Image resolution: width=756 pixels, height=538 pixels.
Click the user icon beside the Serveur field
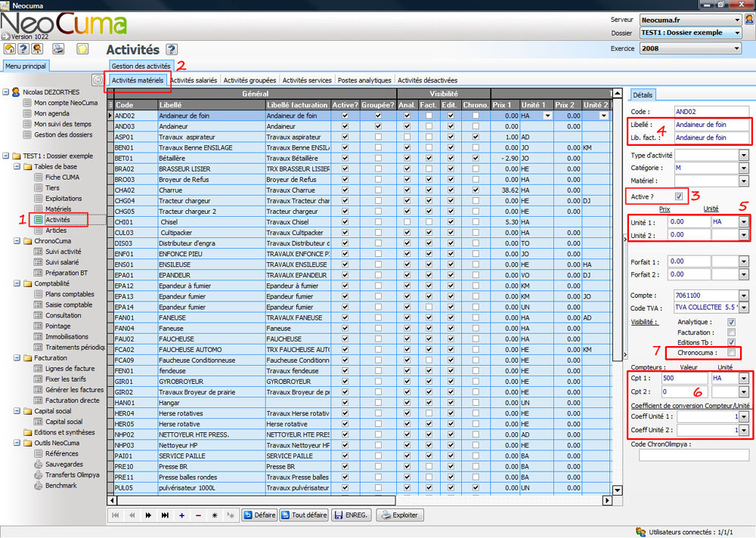tap(749, 20)
